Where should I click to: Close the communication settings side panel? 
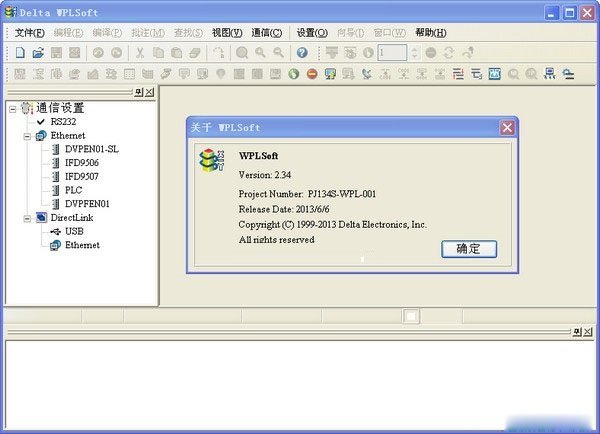coord(149,92)
